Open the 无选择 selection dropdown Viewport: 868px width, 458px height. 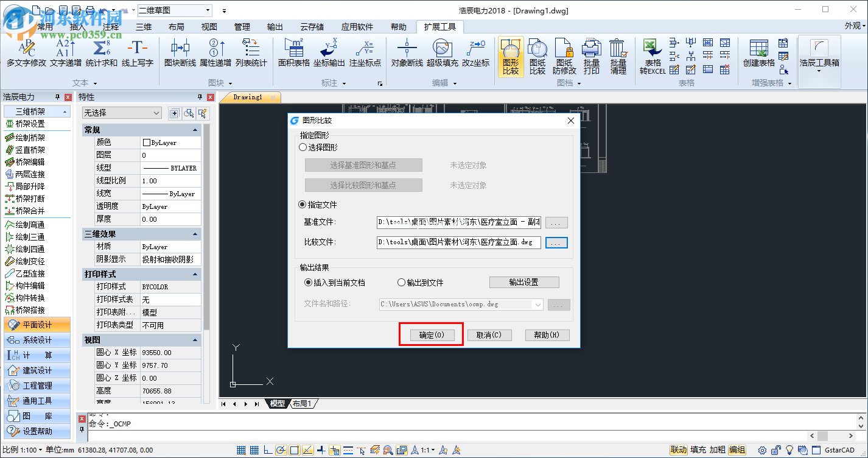tap(122, 113)
